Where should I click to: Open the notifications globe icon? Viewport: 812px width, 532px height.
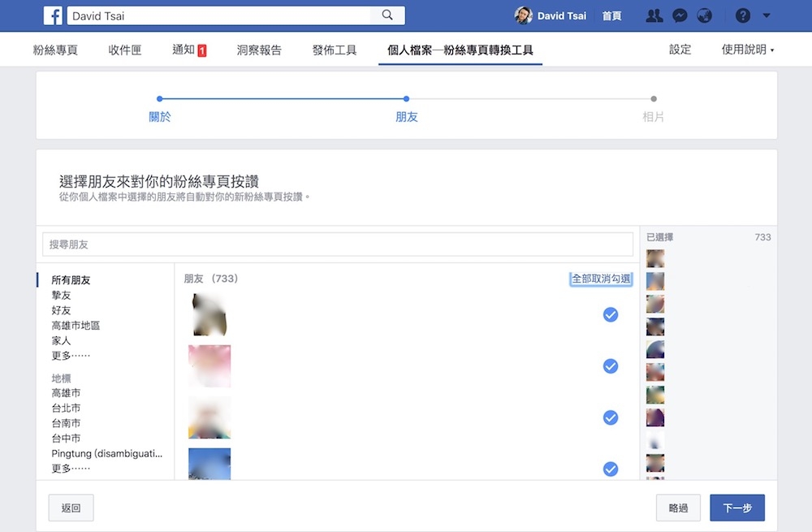point(704,15)
